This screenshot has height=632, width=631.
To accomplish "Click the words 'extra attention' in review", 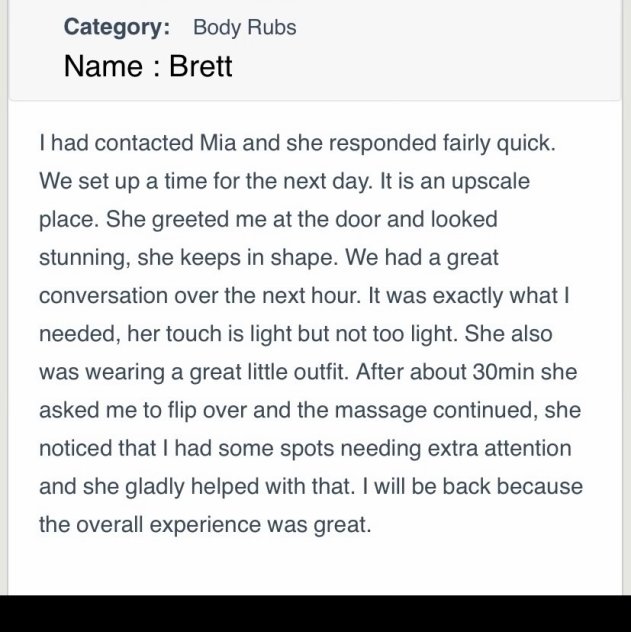I will pos(500,448).
